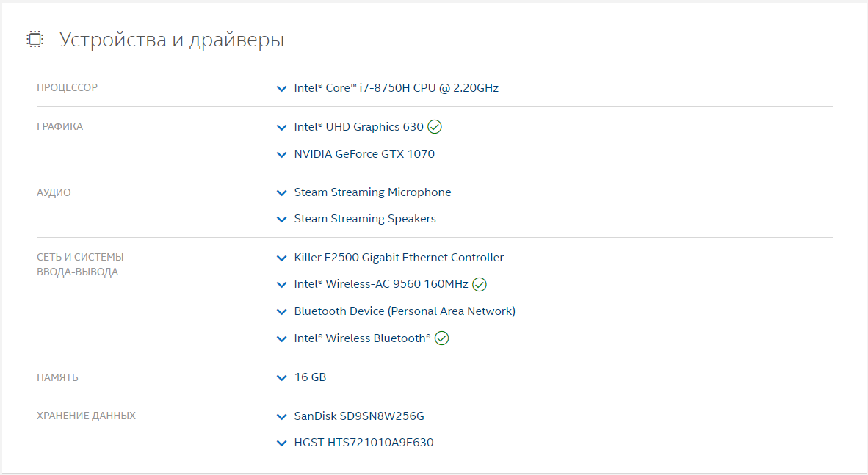Image resolution: width=868 pixels, height=475 pixels.
Task: Click the СЕТЬ И СИСТЕМЫ ВВОДА-ВЫВОДА label
Action: point(80,264)
